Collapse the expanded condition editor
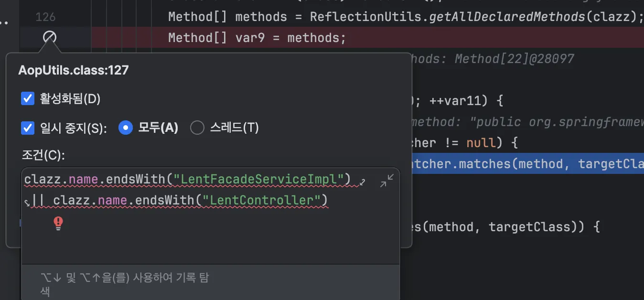This screenshot has height=300, width=644. pyautogui.click(x=387, y=181)
